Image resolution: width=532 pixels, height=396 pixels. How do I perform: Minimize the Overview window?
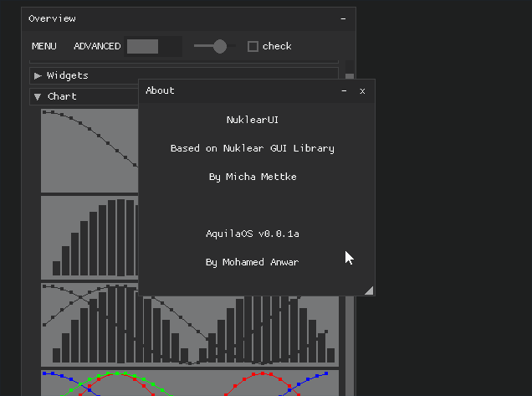point(343,19)
